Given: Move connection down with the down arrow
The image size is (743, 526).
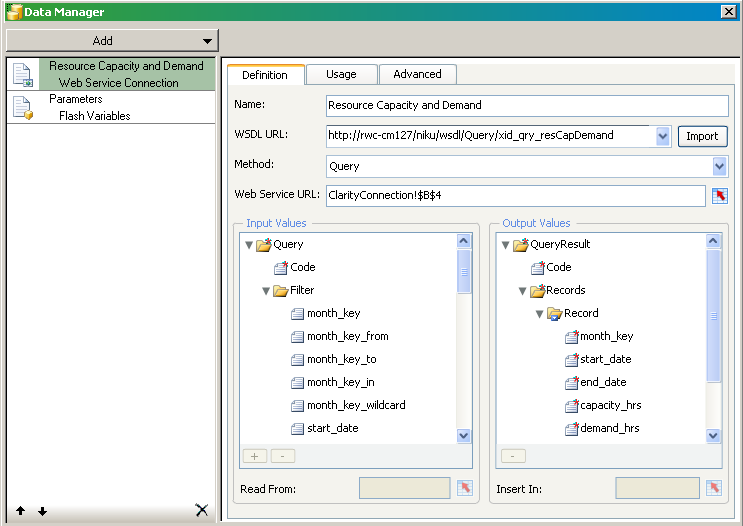Looking at the screenshot, I should click(x=42, y=511).
